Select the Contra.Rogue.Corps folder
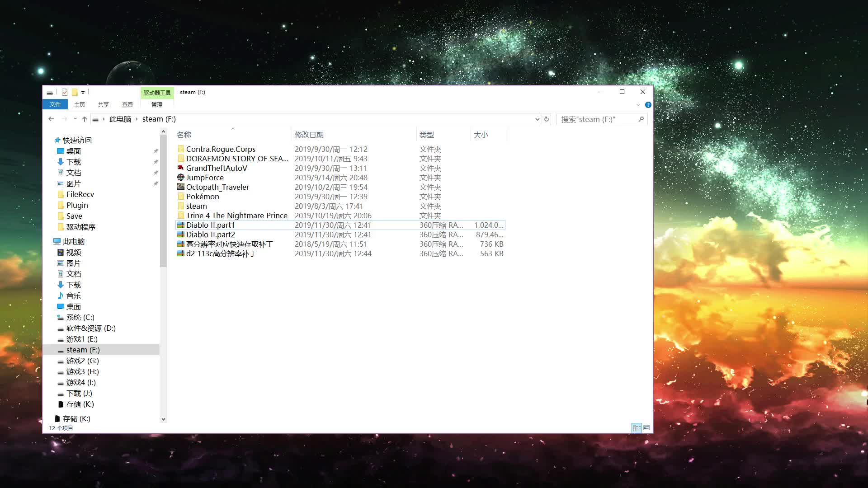This screenshot has width=868, height=488. tap(221, 149)
